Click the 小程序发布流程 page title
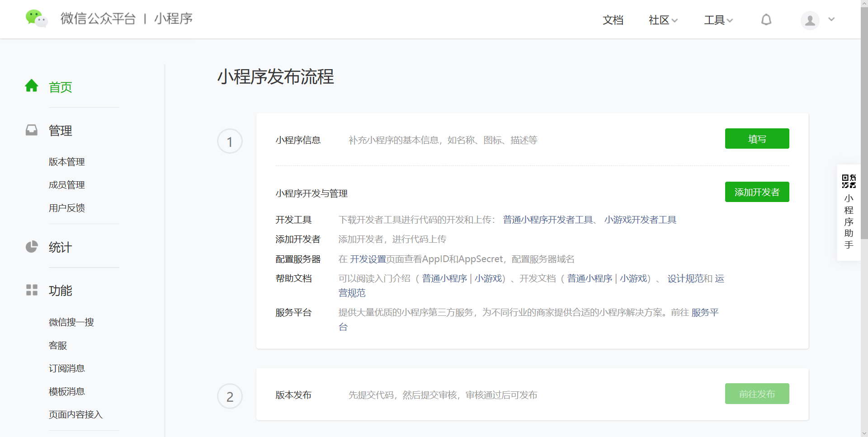The width and height of the screenshot is (868, 437). pyautogui.click(x=276, y=77)
